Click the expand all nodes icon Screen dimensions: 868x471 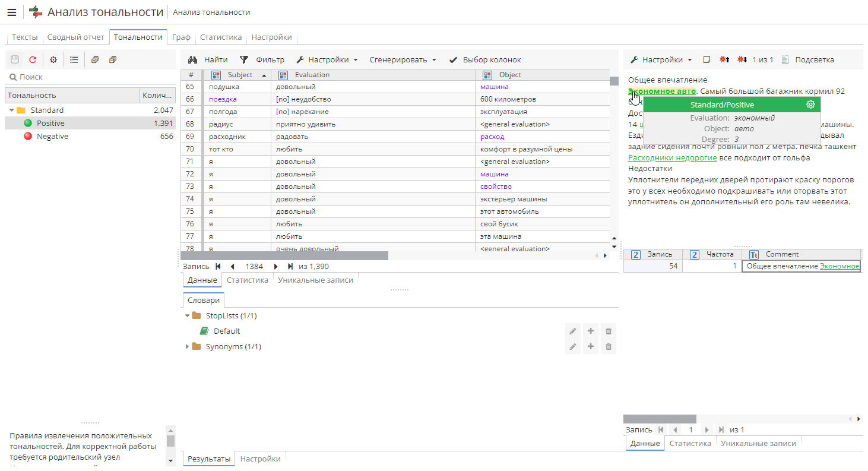pyautogui.click(x=95, y=59)
